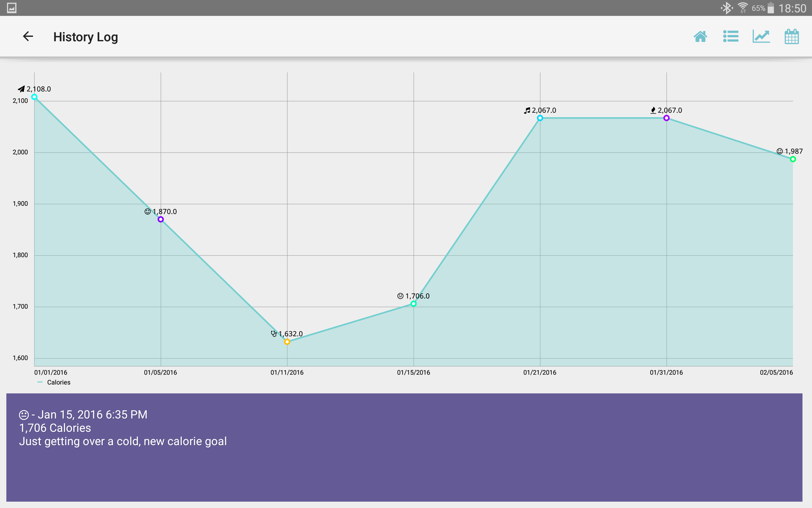Click the stethoscope icon beside 1,632.0

tap(274, 334)
